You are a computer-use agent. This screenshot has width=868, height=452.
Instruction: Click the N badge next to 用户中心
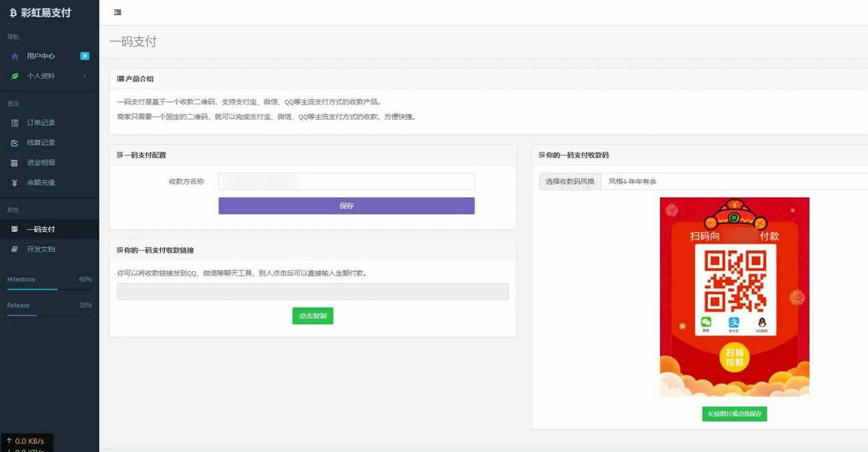click(84, 56)
